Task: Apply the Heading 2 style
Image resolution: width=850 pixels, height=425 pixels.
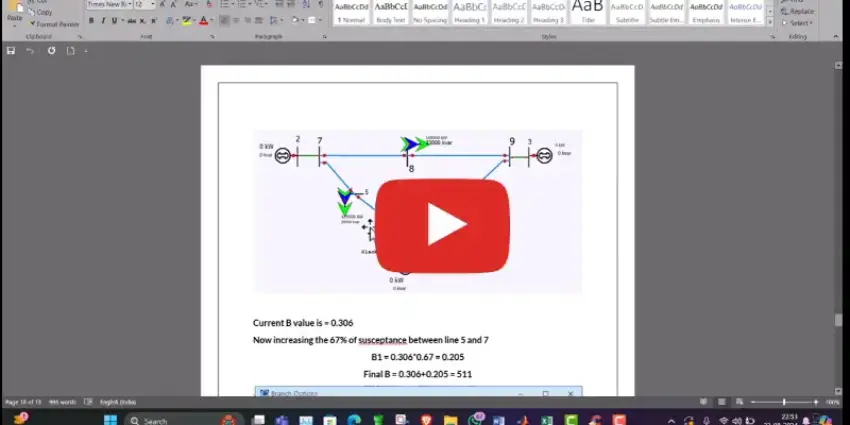Action: [508, 13]
